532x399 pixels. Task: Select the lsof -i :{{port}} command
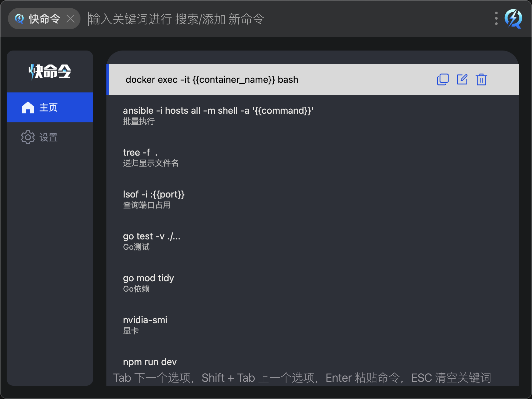pyautogui.click(x=313, y=199)
